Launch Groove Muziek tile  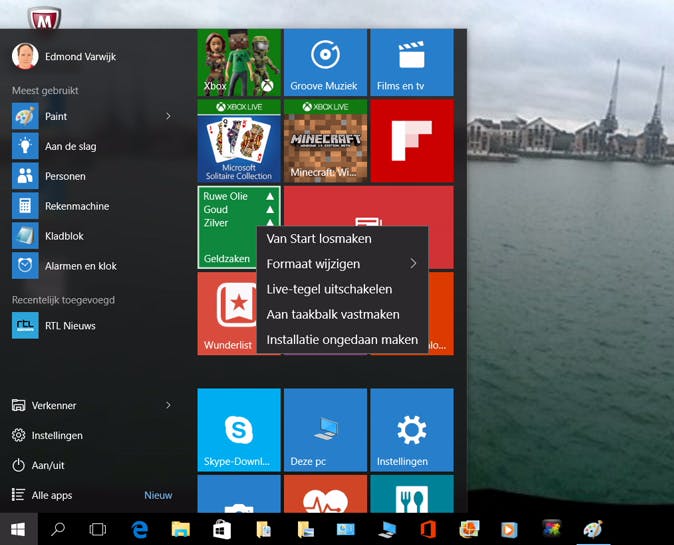point(325,61)
